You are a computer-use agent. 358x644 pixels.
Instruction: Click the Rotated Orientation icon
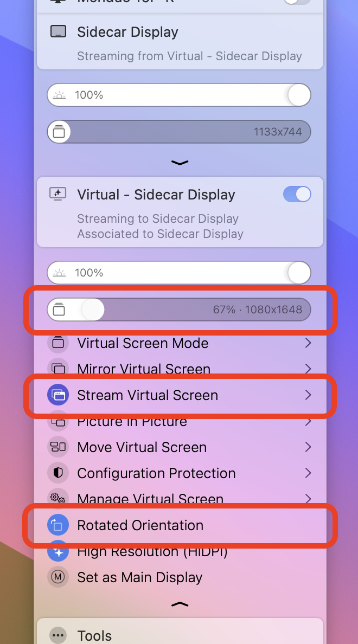pos(58,525)
